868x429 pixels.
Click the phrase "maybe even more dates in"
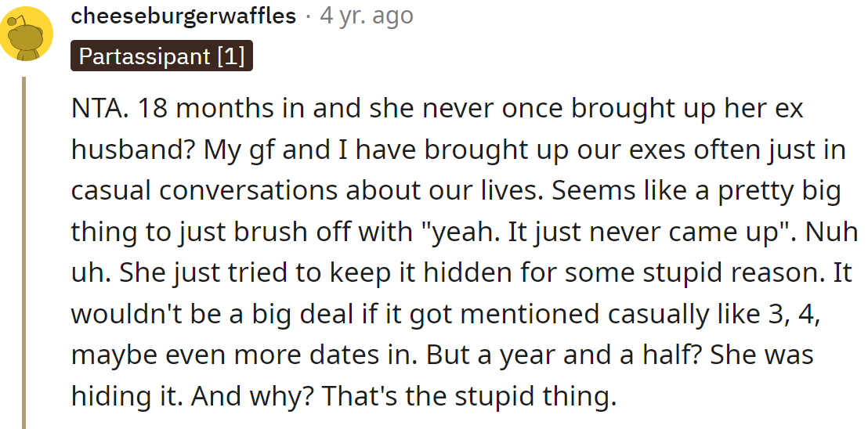(x=244, y=355)
